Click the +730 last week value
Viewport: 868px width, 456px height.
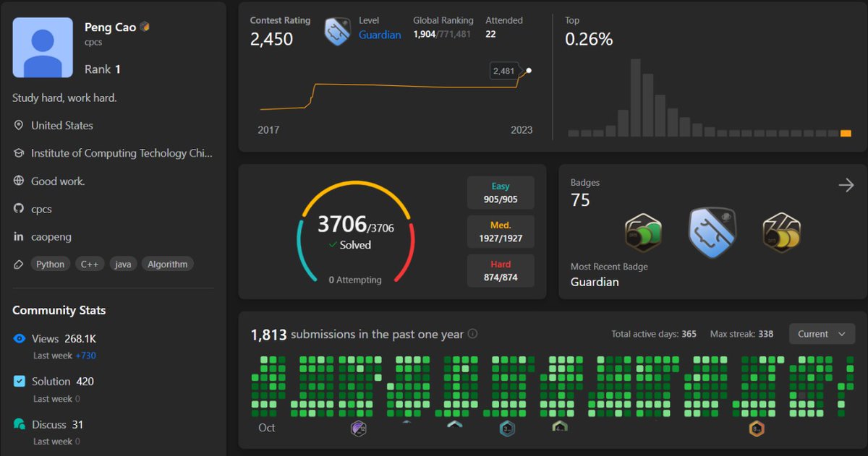(85, 356)
